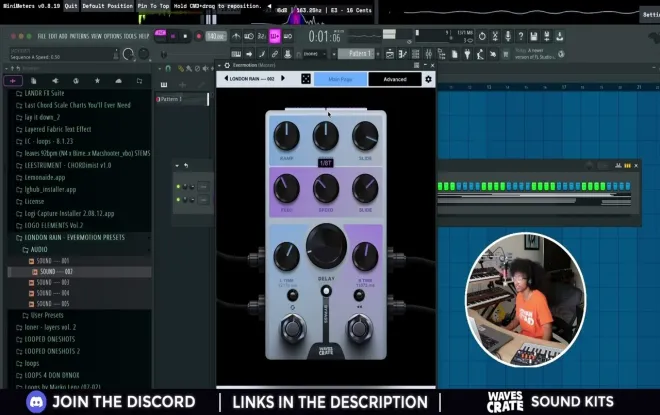Click the browser plugin database arrow icon

pos(55,81)
